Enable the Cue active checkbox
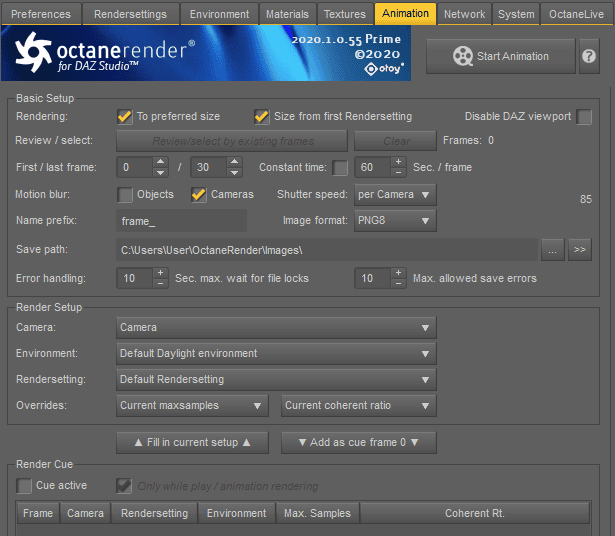Image resolution: width=615 pixels, height=536 pixels. 24,486
